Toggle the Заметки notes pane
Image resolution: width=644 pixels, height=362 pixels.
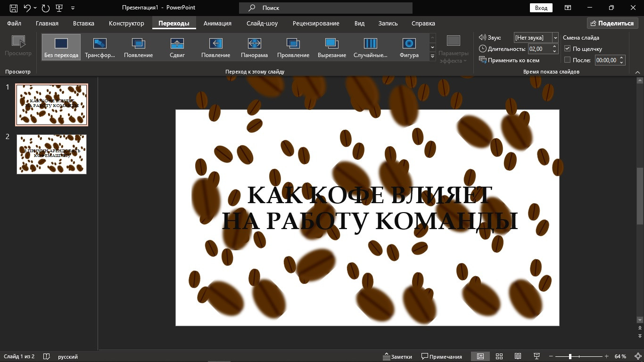coord(397,356)
